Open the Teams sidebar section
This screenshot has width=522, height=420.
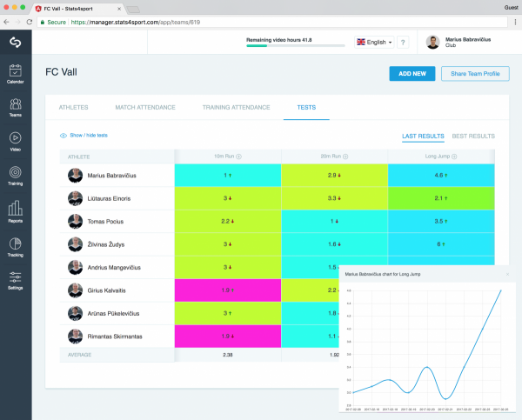(16, 107)
